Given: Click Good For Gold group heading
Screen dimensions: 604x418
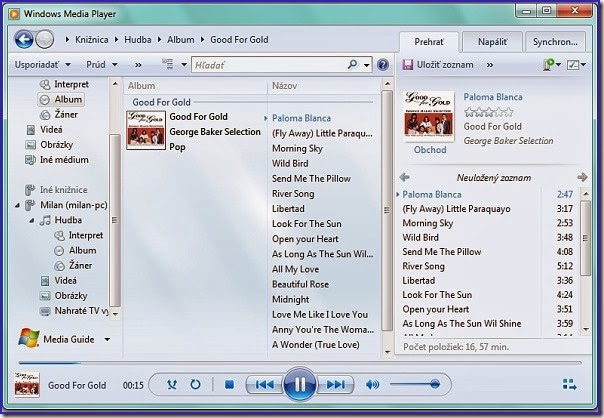Looking at the screenshot, I should point(161,102).
